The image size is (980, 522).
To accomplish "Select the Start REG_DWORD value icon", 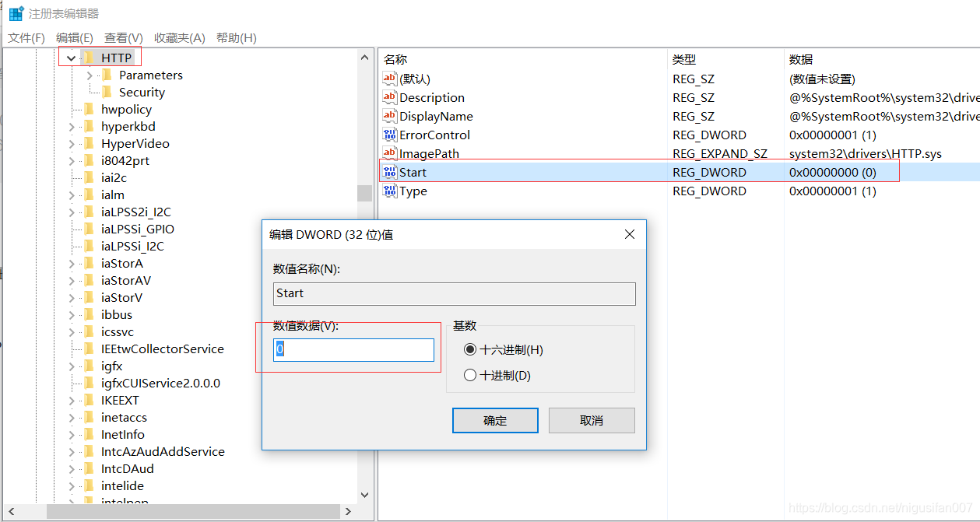I will (x=389, y=172).
